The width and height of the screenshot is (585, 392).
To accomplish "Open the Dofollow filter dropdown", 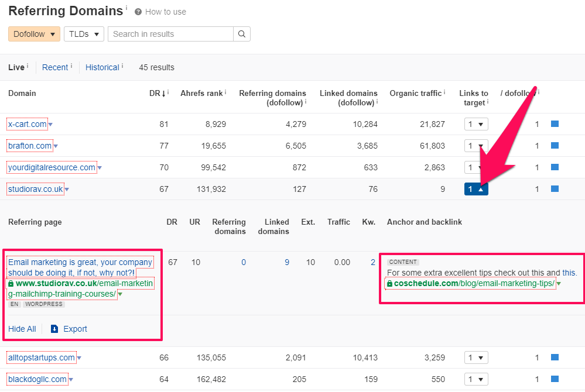I will tap(34, 34).
